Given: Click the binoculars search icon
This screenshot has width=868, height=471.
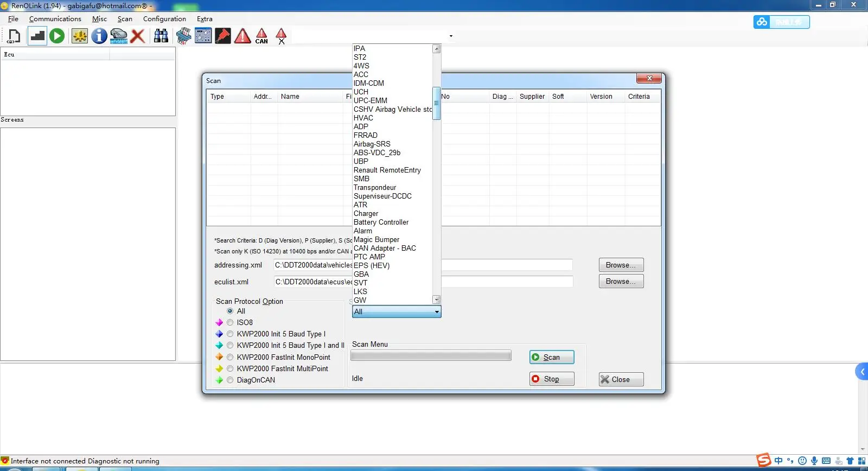Looking at the screenshot, I should tap(161, 36).
